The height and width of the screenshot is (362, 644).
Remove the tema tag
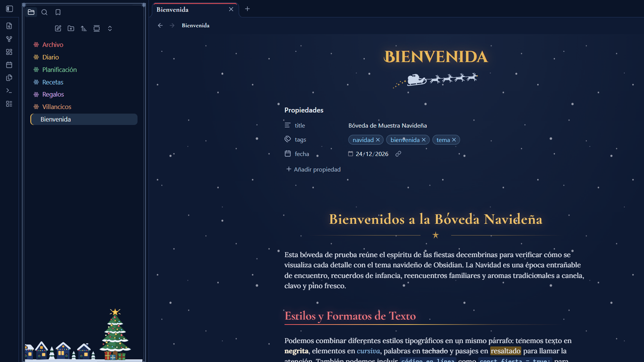[454, 140]
